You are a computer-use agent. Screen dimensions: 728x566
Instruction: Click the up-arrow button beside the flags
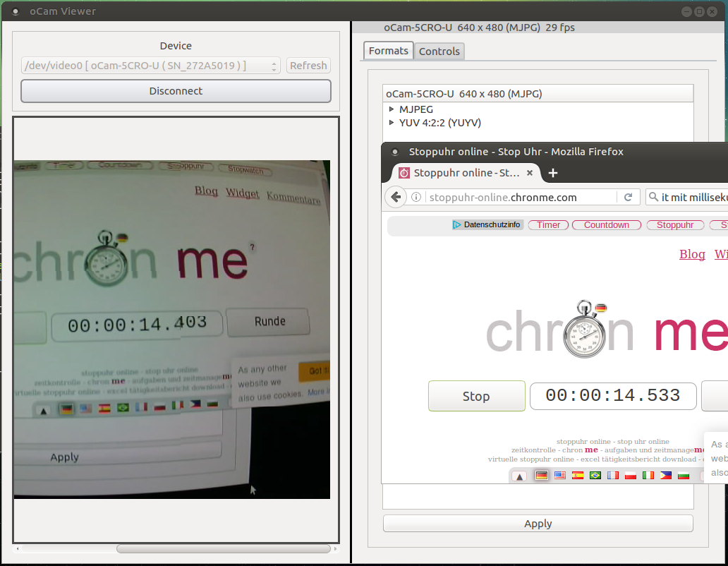tap(519, 476)
